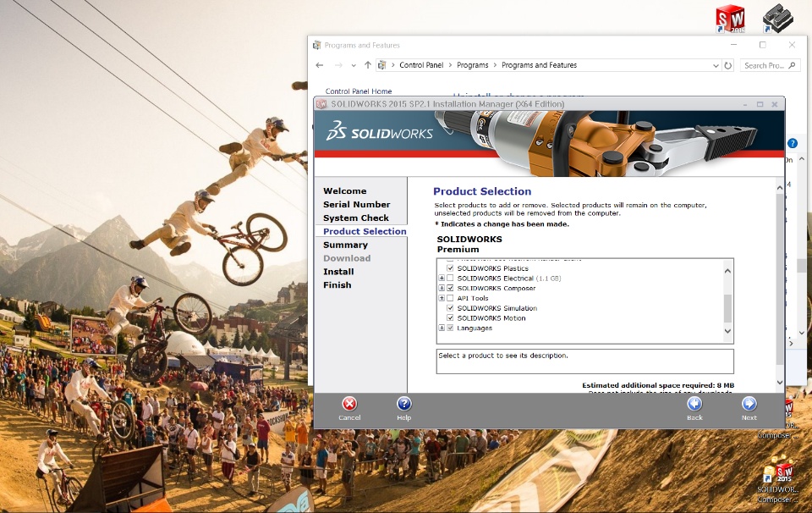812x513 pixels.
Task: Go to the System Check step
Action: coord(356,218)
